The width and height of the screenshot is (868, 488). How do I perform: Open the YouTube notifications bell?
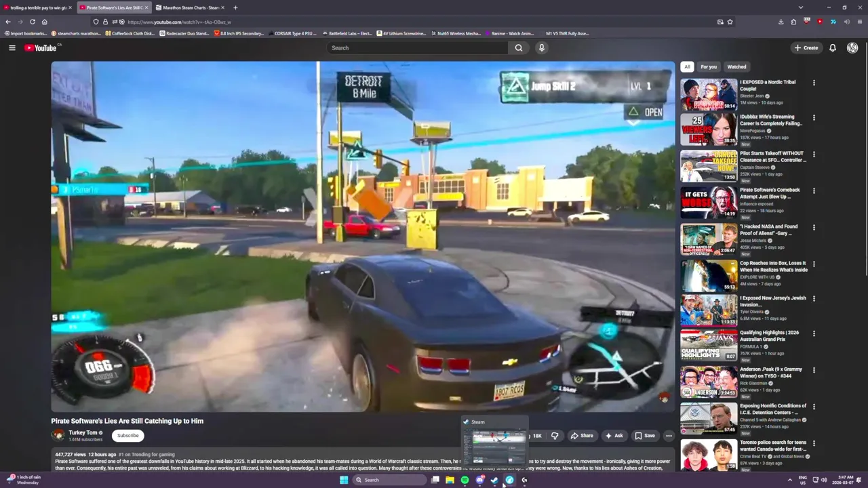833,47
